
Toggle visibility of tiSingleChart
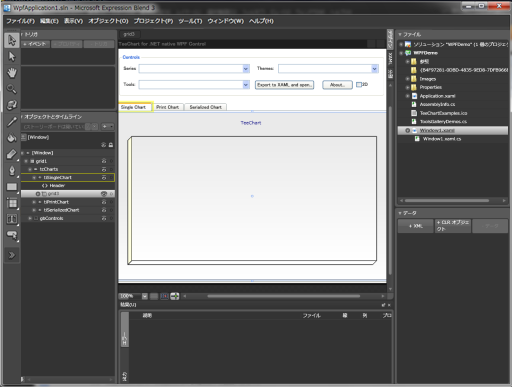pos(104,178)
